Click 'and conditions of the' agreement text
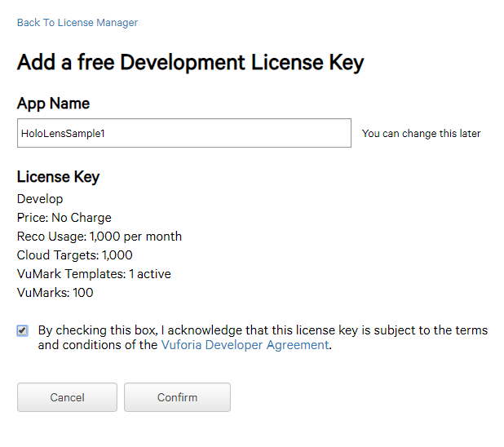The height and width of the screenshot is (447, 504). 98,345
